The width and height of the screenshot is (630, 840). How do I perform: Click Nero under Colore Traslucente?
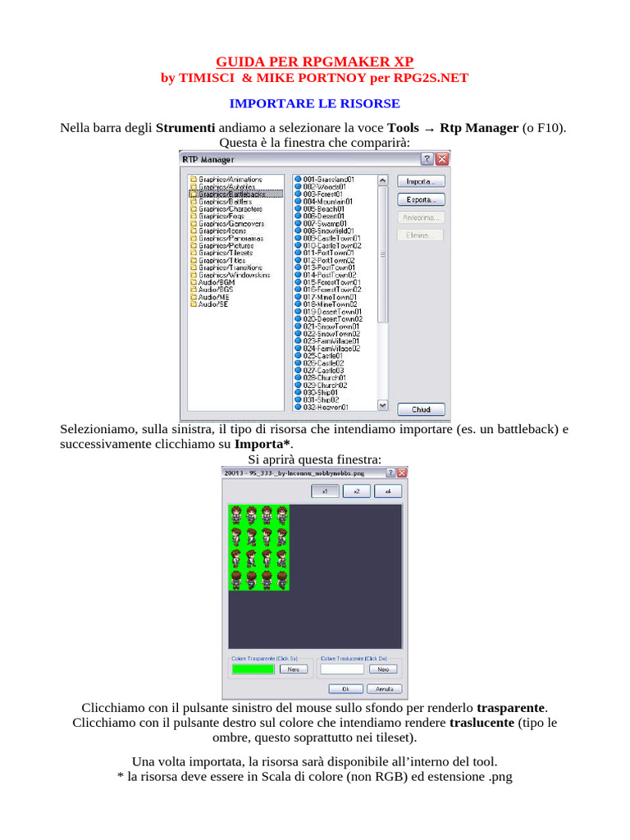[383, 669]
